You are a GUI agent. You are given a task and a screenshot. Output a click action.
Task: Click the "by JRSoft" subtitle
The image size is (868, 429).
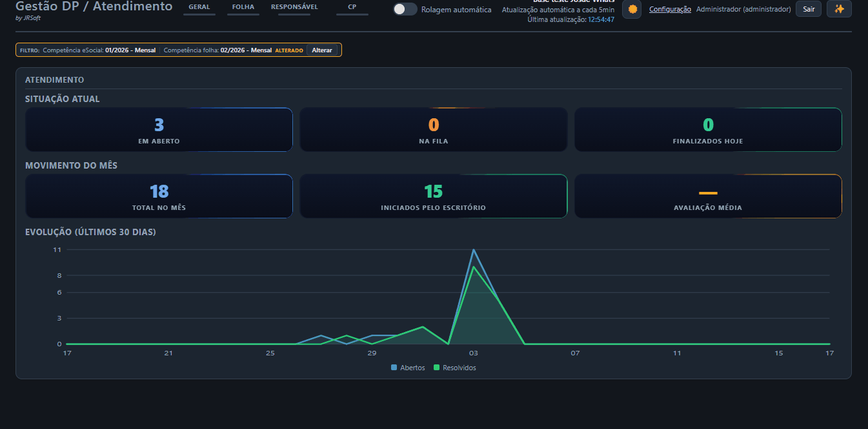click(x=28, y=18)
